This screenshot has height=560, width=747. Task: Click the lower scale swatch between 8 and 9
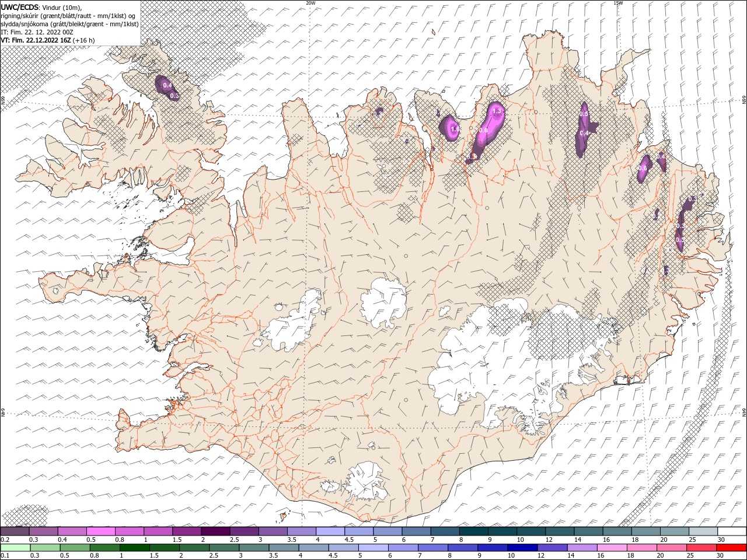coord(463,548)
